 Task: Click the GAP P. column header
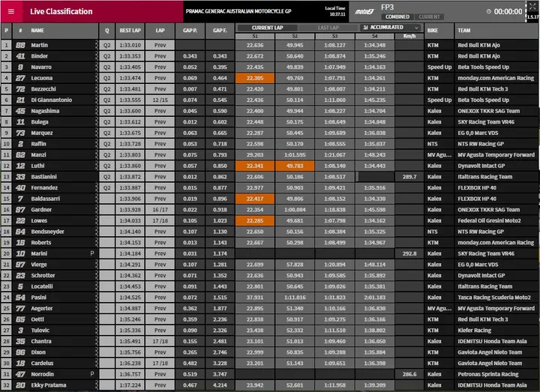pos(190,31)
